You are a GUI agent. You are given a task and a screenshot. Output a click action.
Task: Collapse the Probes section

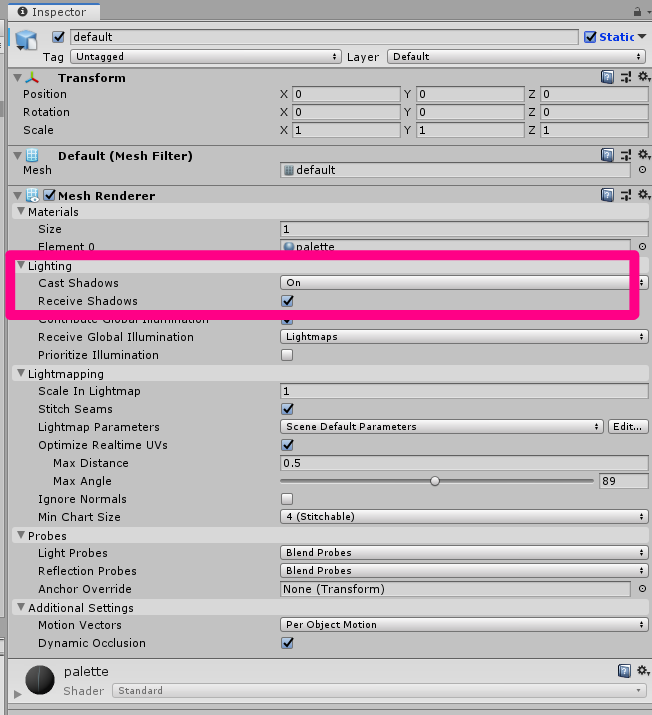21,535
